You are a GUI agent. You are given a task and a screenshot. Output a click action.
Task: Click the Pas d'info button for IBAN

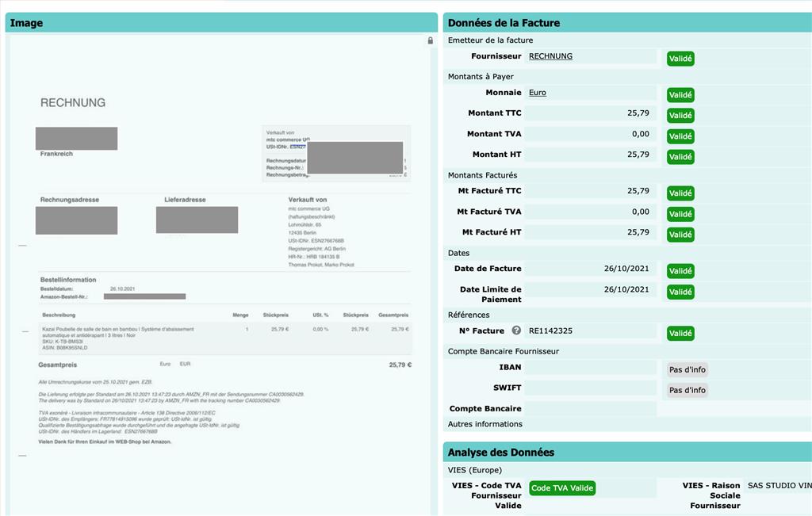point(687,369)
